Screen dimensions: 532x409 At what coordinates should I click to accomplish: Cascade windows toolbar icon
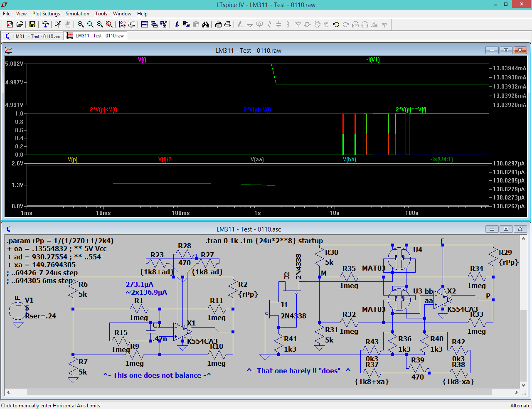coord(154,25)
